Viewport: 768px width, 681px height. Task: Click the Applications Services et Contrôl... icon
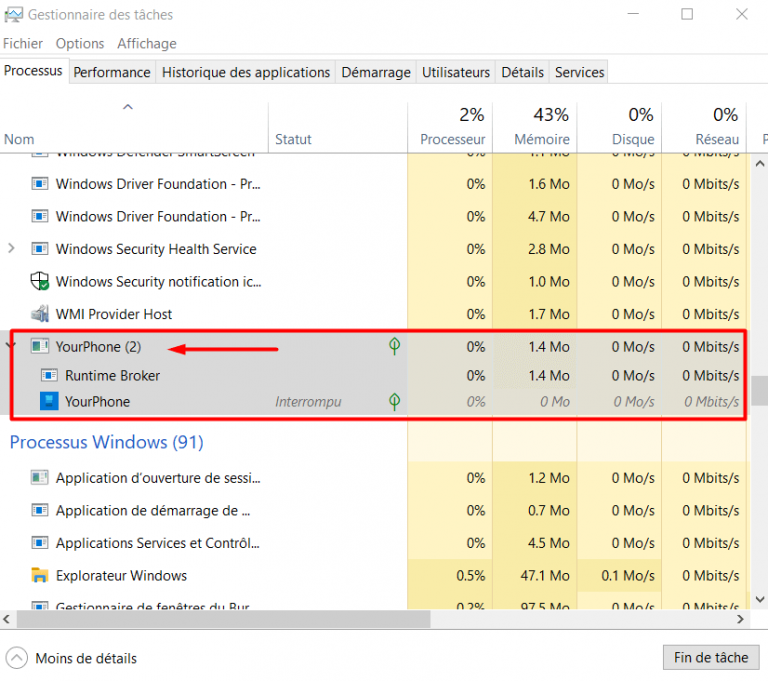click(40, 543)
